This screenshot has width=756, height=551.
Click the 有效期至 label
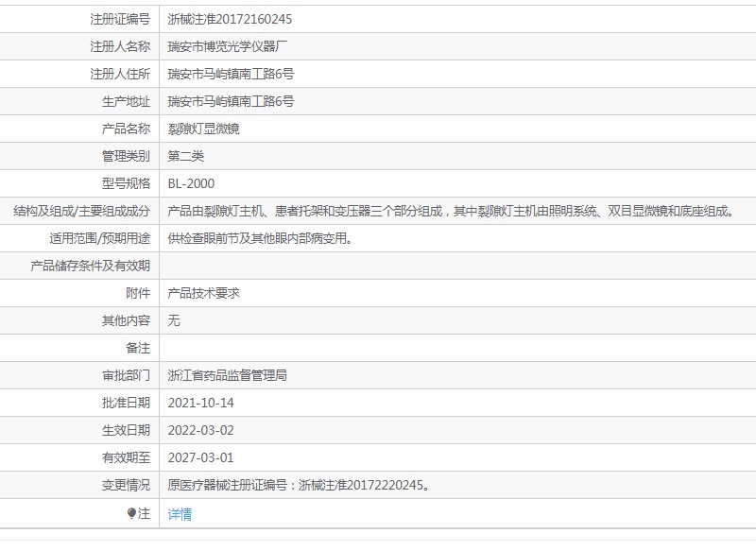tap(126, 458)
